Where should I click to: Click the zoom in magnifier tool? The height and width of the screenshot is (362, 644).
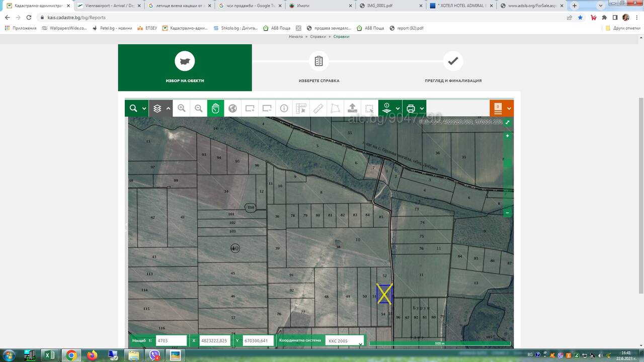click(182, 108)
